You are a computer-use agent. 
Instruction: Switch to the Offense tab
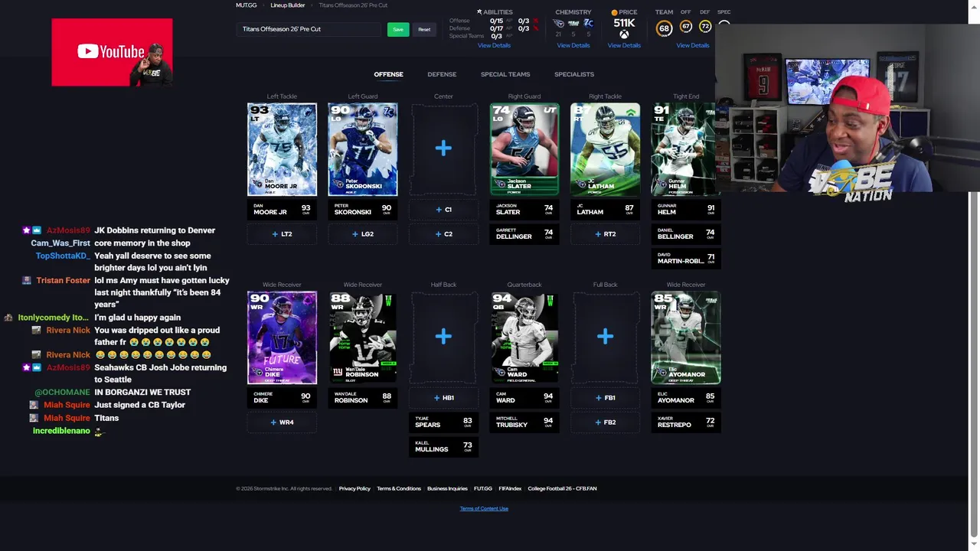(388, 74)
